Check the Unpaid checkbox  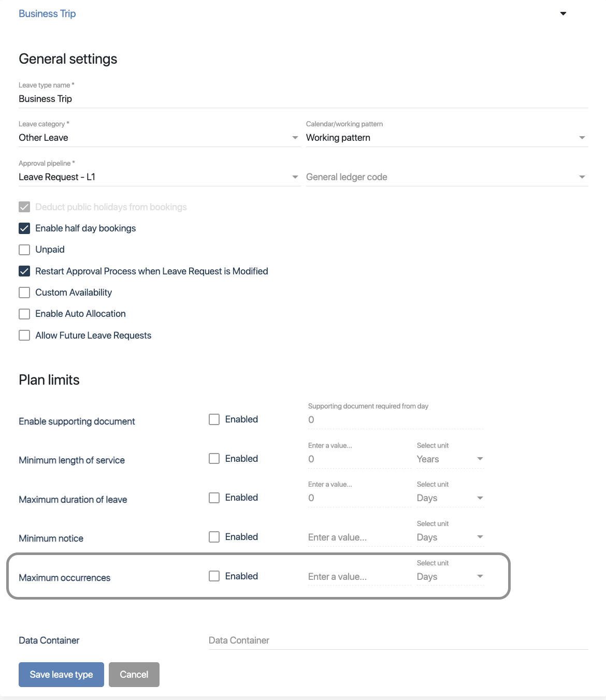[24, 250]
